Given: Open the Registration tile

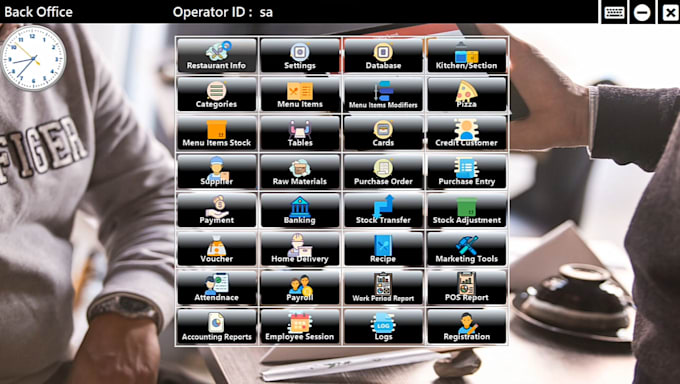Looking at the screenshot, I should pos(467,326).
